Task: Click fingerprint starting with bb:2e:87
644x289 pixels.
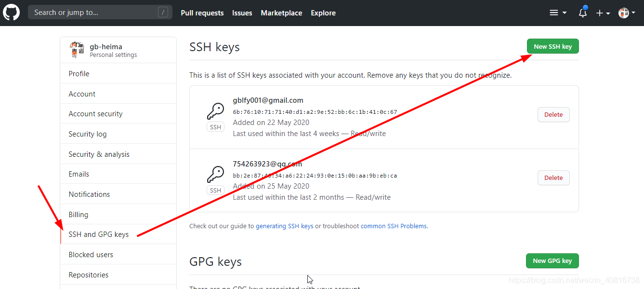Action: tap(315, 176)
